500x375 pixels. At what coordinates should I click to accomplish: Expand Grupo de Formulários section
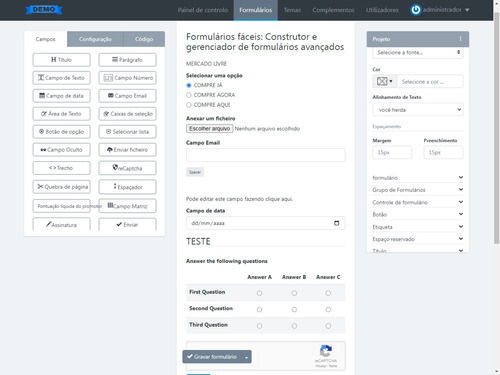tap(418, 190)
